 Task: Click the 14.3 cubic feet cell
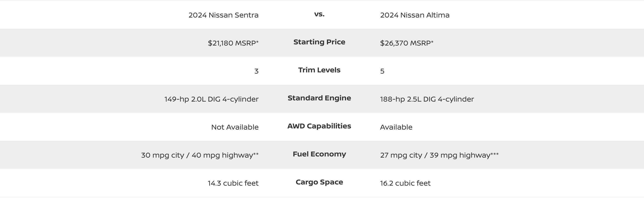(233, 183)
